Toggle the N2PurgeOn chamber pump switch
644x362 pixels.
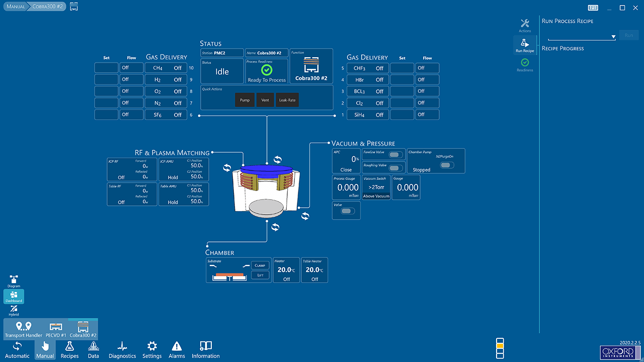(x=447, y=165)
